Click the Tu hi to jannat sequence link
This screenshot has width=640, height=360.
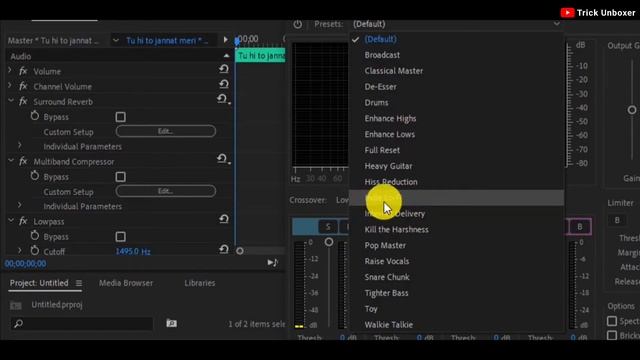(x=167, y=40)
